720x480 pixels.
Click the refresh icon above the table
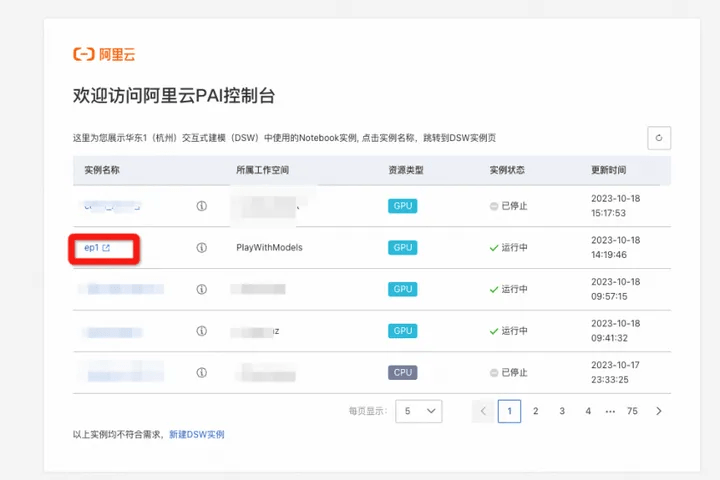(x=659, y=138)
